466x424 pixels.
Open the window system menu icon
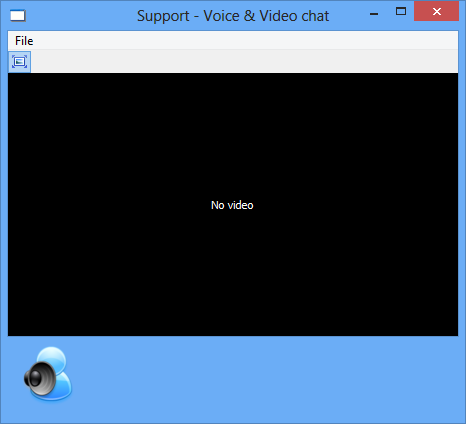coord(18,16)
